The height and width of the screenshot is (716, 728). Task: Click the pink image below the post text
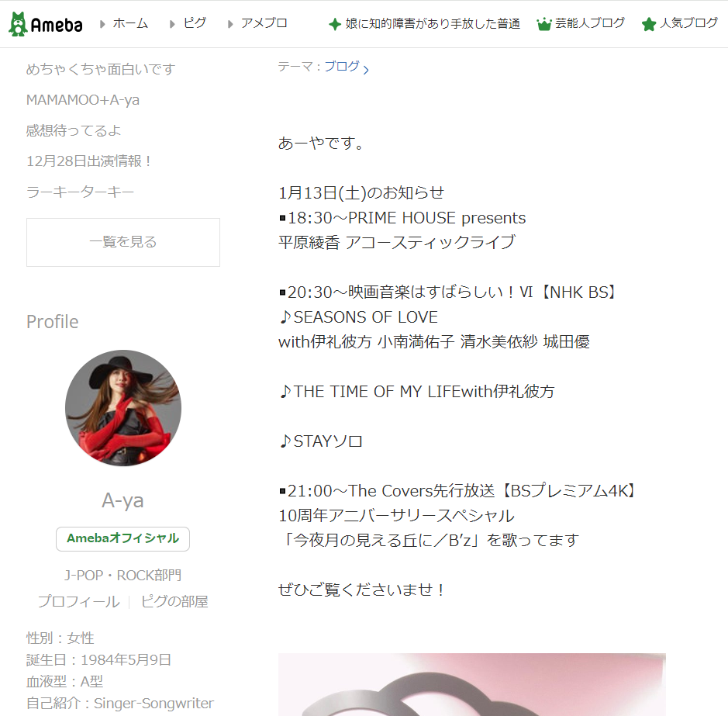[471, 684]
